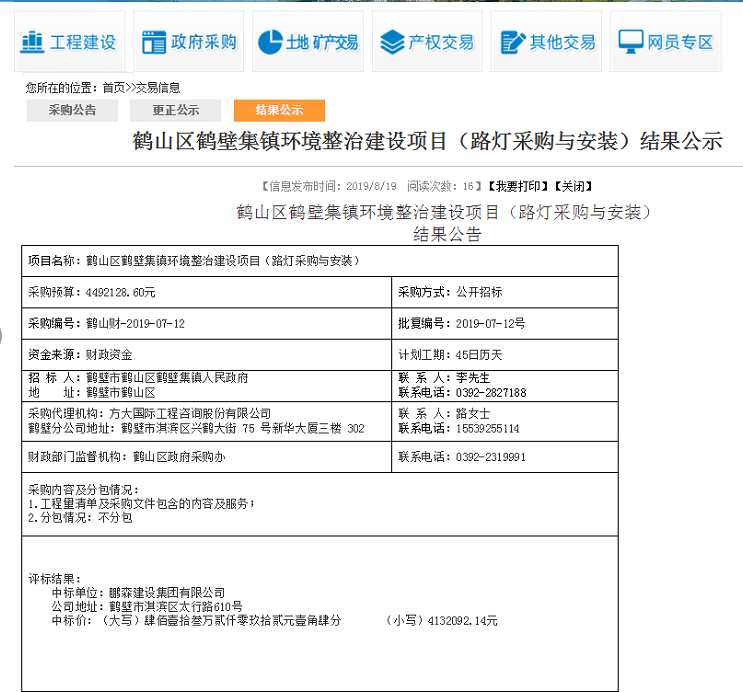
Task: Select the 信息发布时间 2019/8/19 text
Action: 330,186
